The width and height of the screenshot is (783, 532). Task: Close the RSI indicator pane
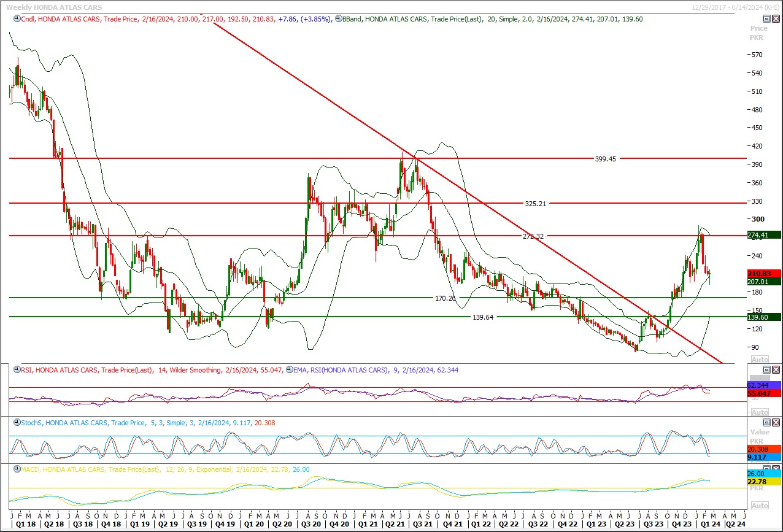[776, 369]
